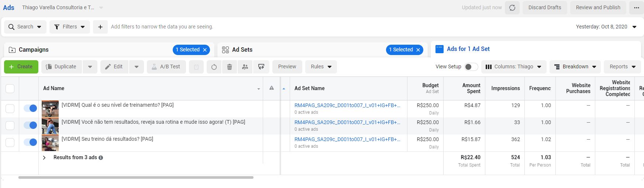The height and width of the screenshot is (188, 644).
Task: Switch to the Campaigns tab
Action: click(x=34, y=50)
